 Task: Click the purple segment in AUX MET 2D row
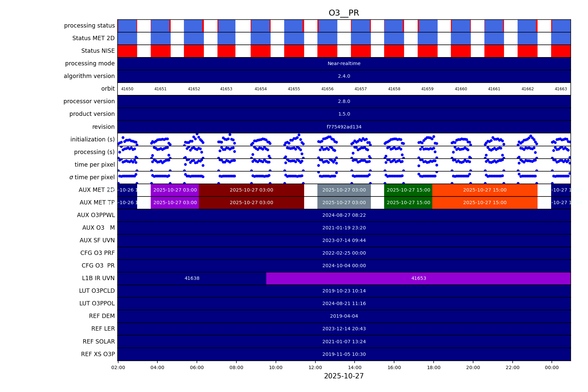point(175,190)
